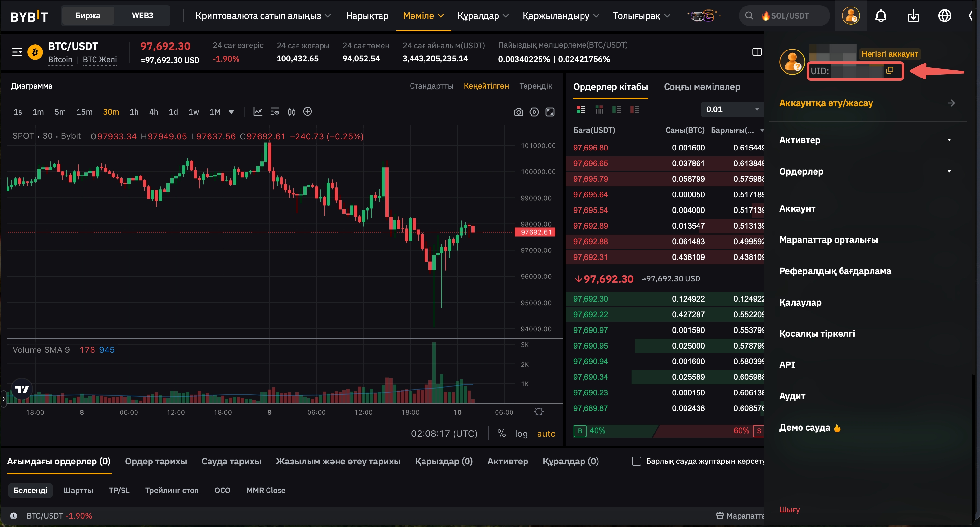Open the chart bottom settings gear
The height and width of the screenshot is (527, 980).
point(539,412)
